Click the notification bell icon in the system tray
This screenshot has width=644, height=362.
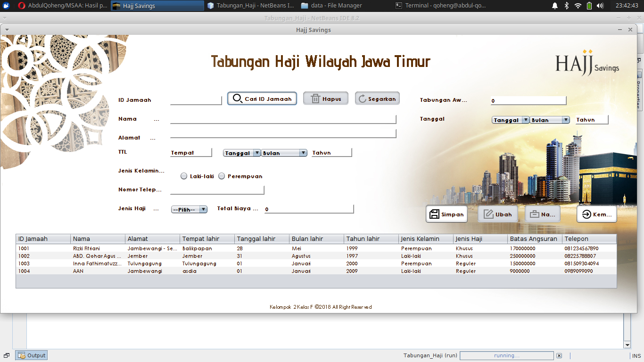pyautogui.click(x=555, y=6)
